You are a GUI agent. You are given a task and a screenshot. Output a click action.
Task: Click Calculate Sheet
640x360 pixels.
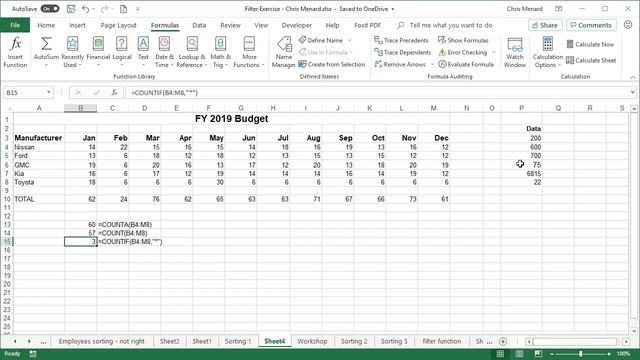(x=591, y=60)
